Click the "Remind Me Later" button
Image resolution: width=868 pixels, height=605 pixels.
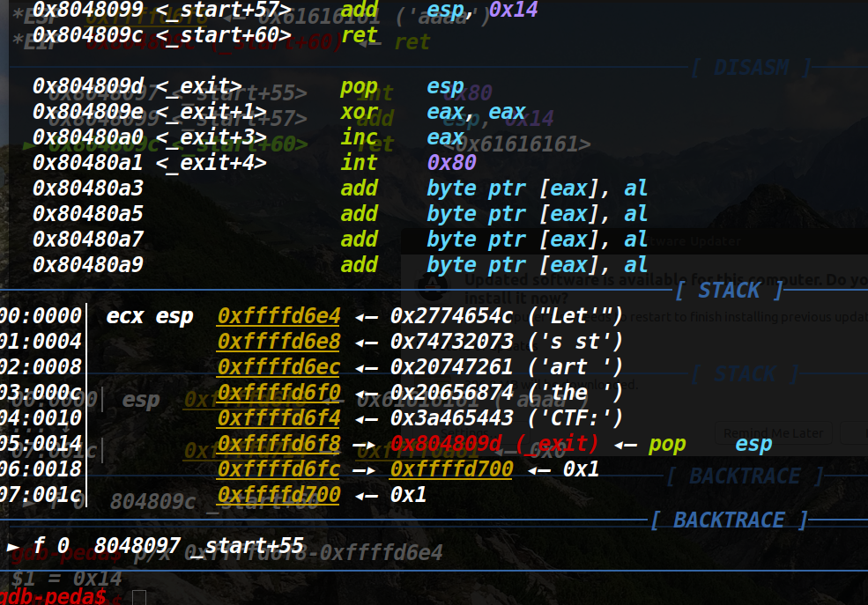tap(772, 432)
